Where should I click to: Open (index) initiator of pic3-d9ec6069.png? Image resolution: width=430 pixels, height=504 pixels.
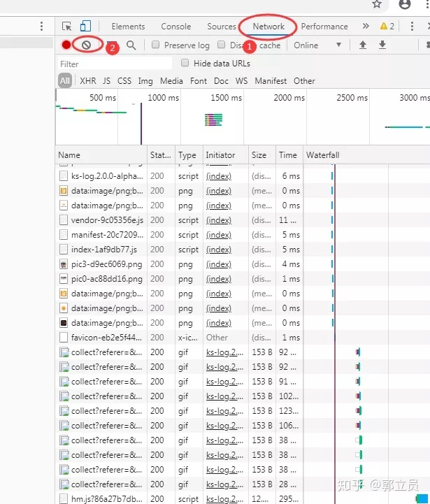(x=219, y=264)
